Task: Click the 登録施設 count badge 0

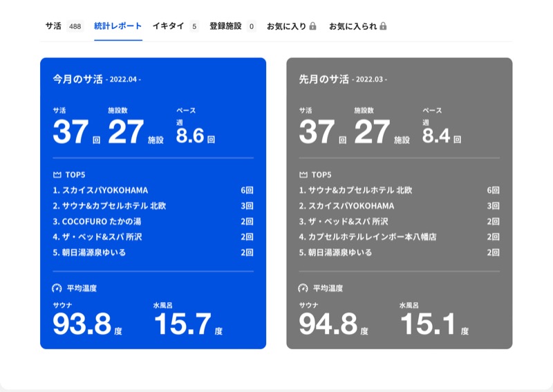Action: (x=252, y=26)
